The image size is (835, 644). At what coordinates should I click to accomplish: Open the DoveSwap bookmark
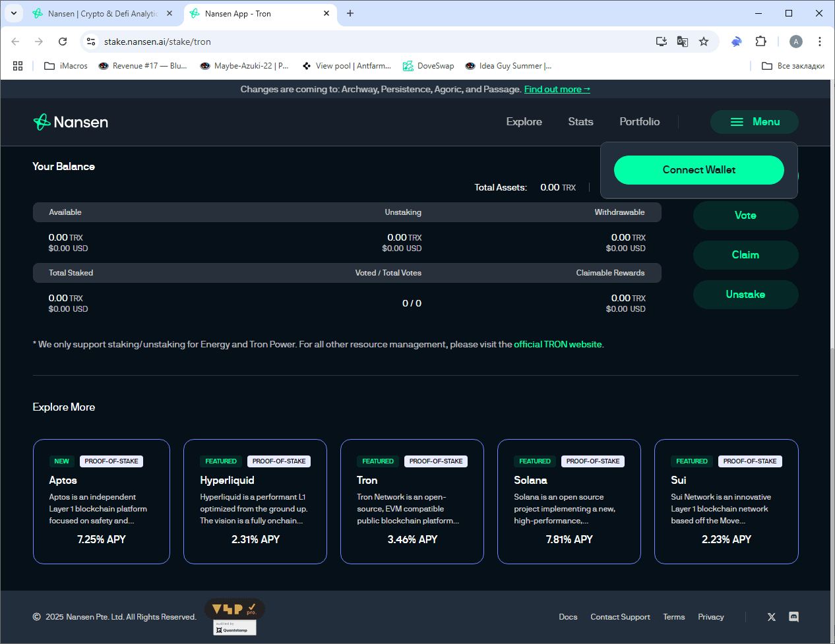(429, 66)
